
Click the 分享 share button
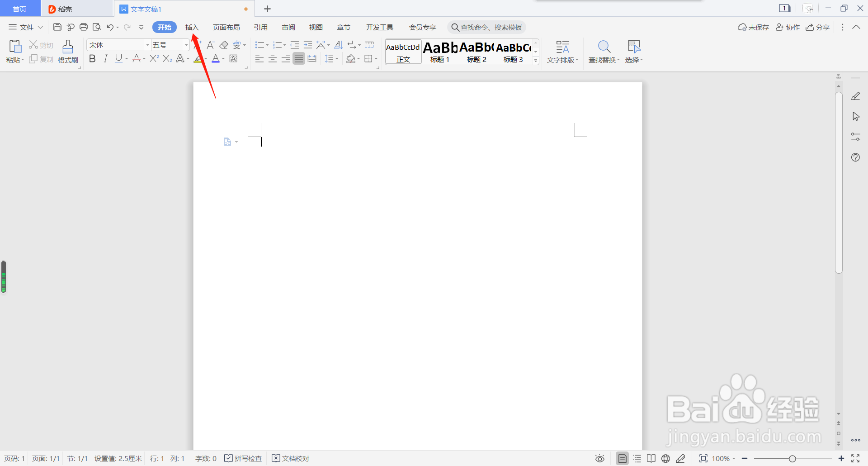818,27
